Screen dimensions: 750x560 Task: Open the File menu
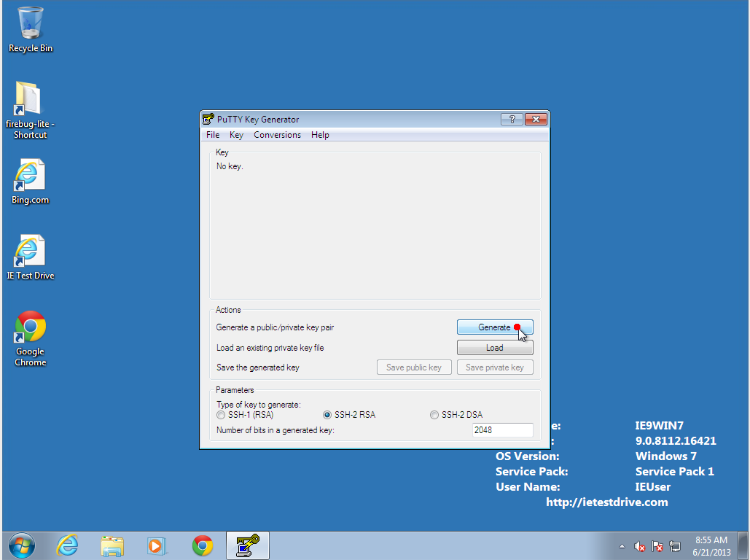[x=213, y=135]
